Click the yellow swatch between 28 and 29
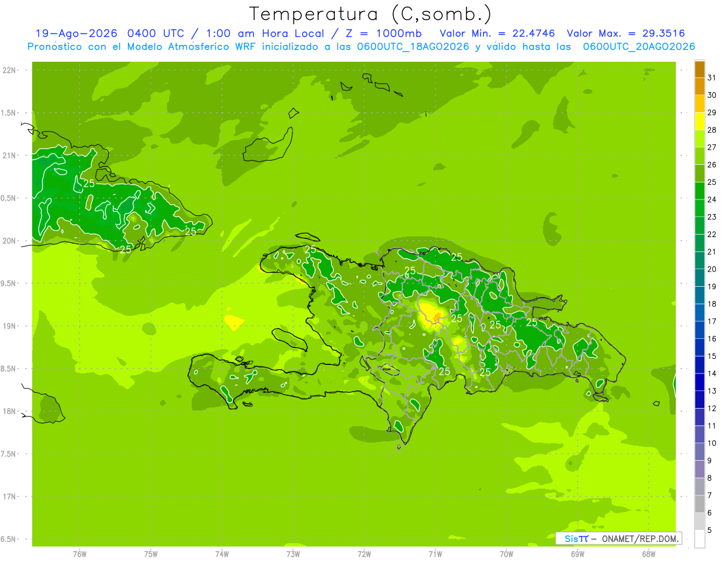 coord(699,121)
